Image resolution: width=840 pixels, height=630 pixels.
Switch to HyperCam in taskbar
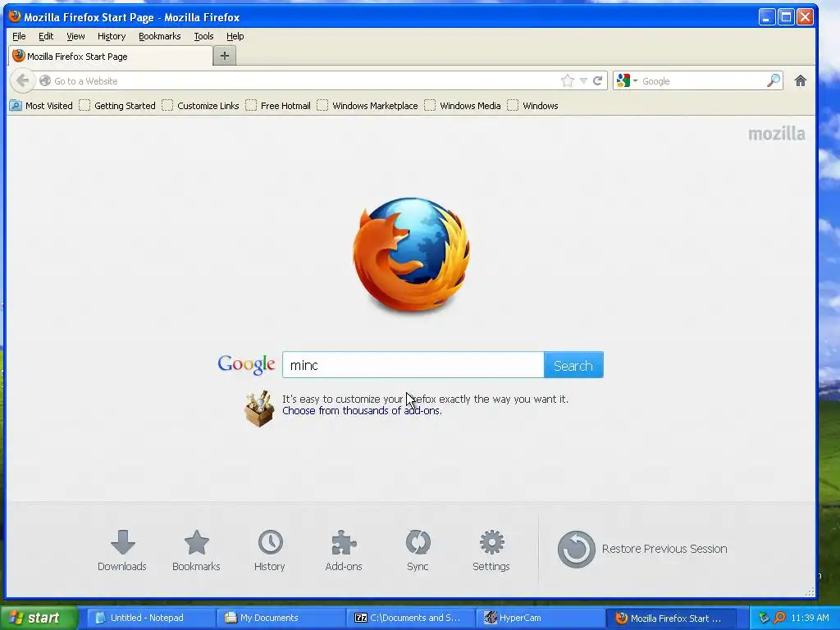point(541,619)
